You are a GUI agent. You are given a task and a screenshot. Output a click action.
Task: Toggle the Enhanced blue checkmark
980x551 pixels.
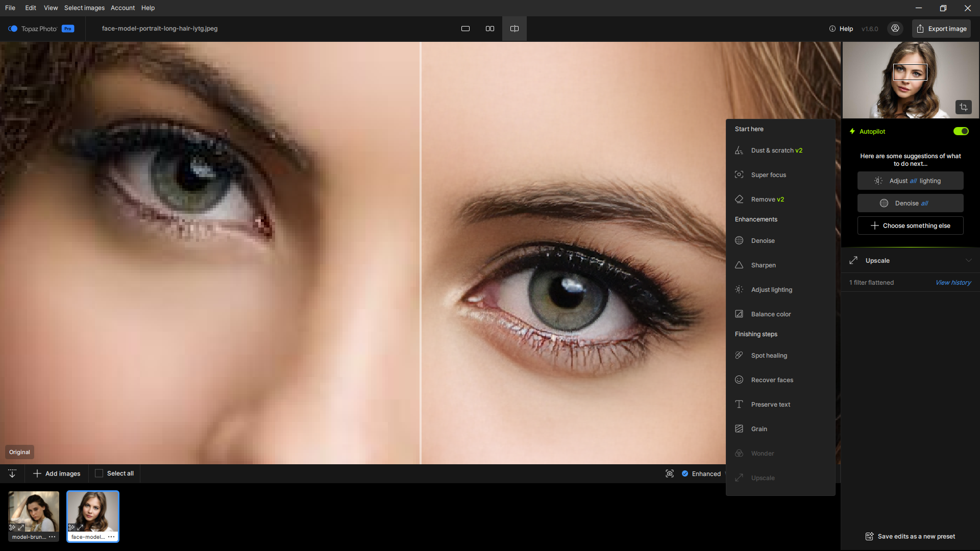[x=685, y=473]
